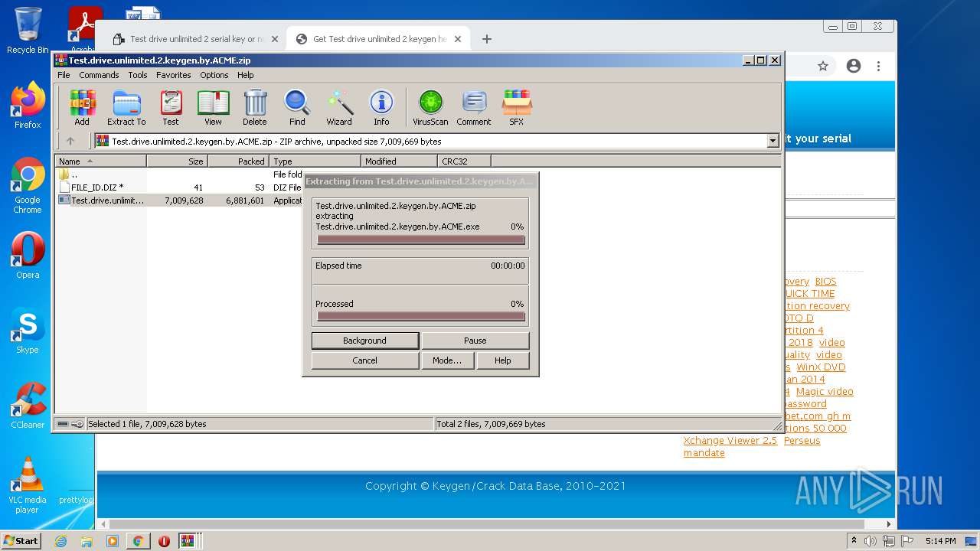Click the browser horizontal scrollbar right arrow
This screenshot has width=980, height=551.
tap(889, 524)
